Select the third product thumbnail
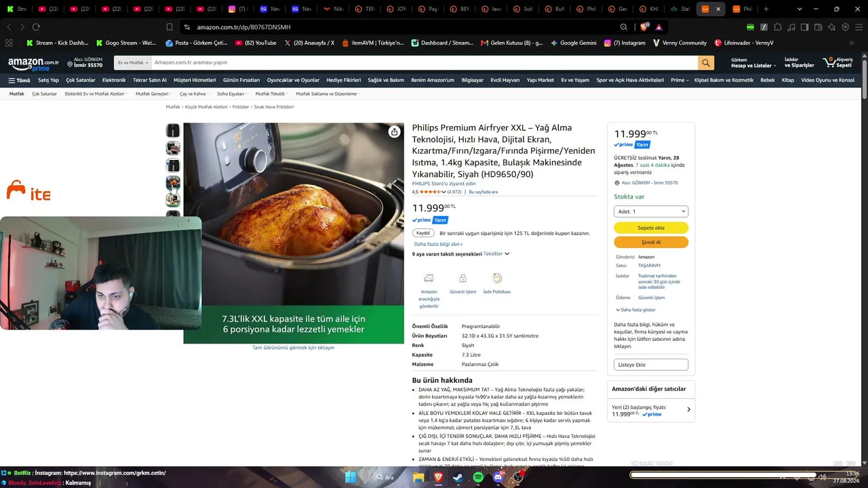 point(173,165)
